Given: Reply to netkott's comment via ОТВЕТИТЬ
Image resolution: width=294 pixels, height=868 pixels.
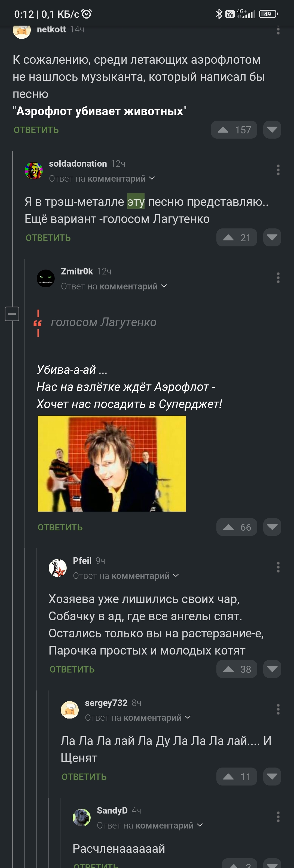Looking at the screenshot, I should click(36, 130).
